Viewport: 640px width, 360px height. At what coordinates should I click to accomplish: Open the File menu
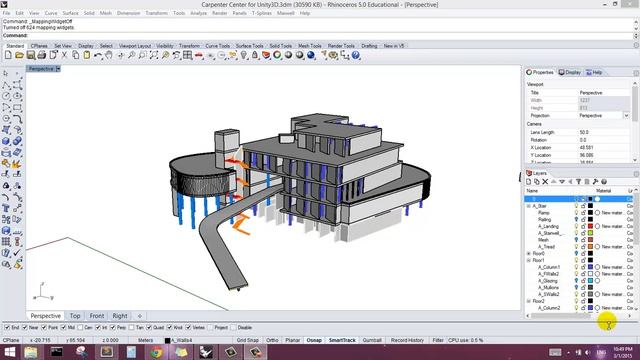click(x=7, y=13)
